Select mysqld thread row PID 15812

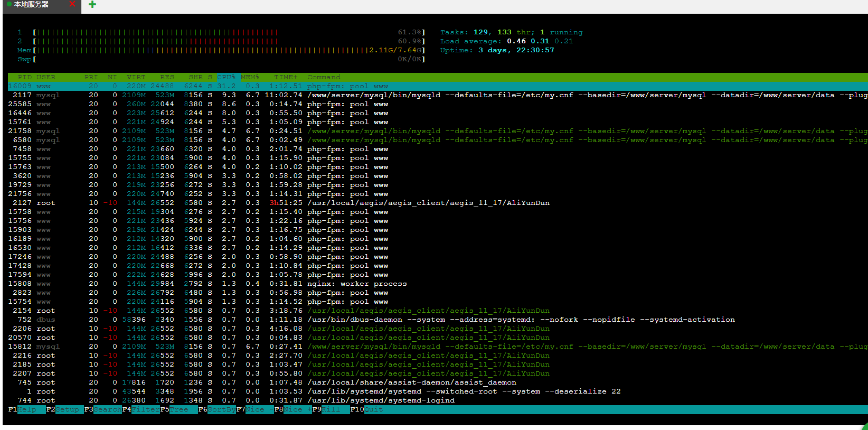[438, 347]
